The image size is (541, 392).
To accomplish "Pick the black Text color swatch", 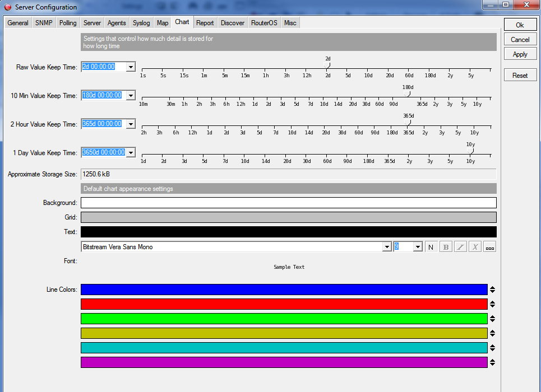I will tap(289, 232).
